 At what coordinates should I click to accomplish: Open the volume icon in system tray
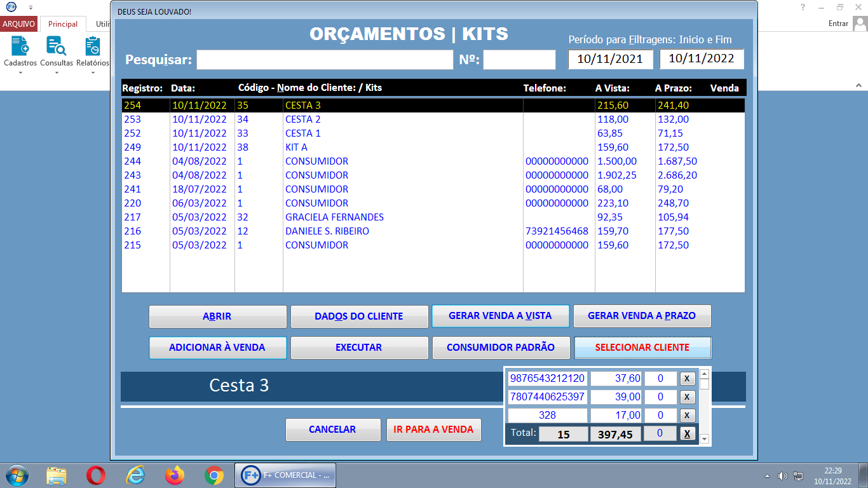pyautogui.click(x=783, y=476)
